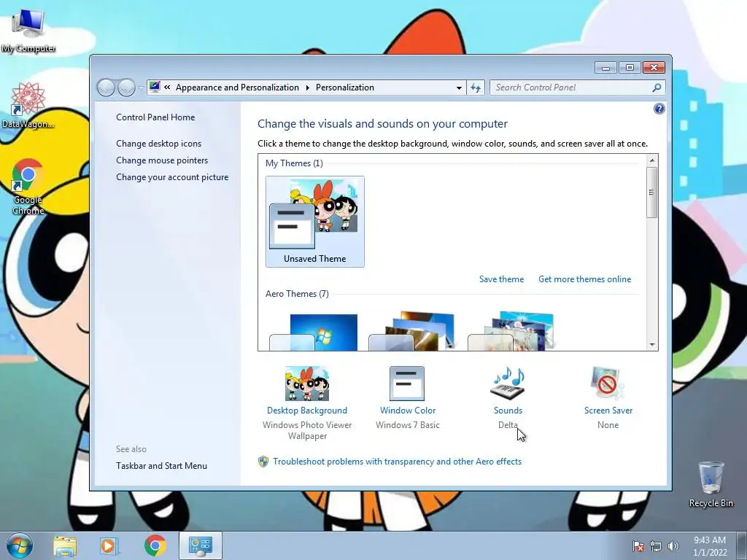
Task: Click the search magnifier icon
Action: point(657,87)
